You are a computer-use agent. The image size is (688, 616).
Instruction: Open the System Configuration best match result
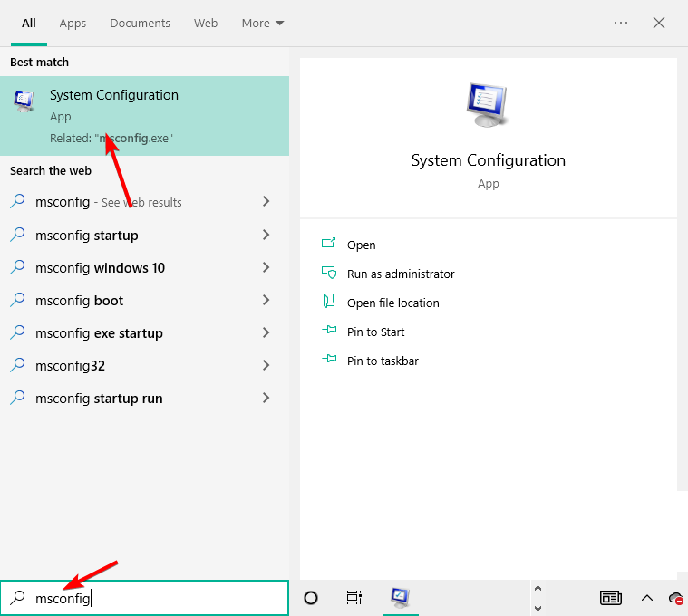pos(144,116)
